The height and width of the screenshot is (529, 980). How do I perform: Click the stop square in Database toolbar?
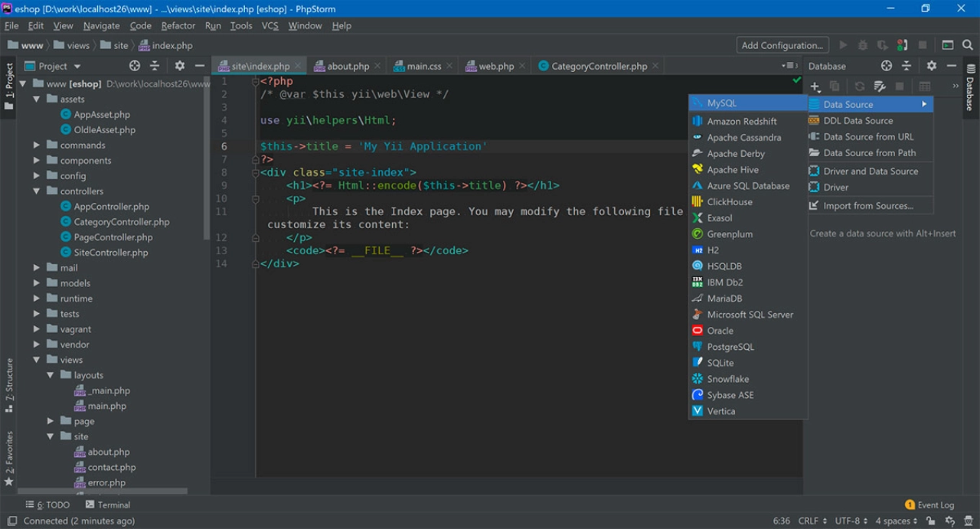pos(900,87)
